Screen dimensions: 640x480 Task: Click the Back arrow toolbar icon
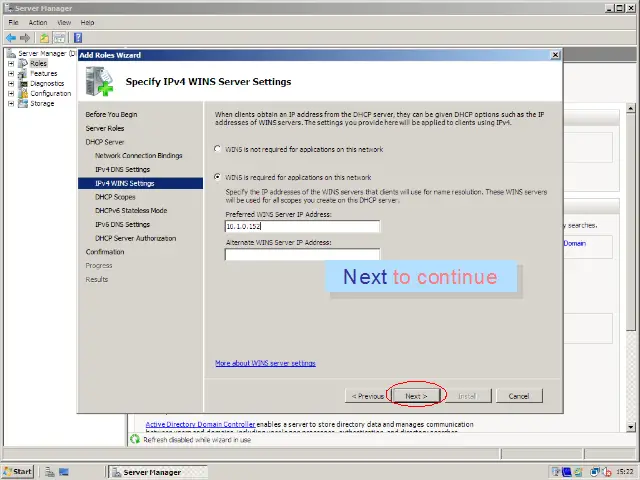11,37
